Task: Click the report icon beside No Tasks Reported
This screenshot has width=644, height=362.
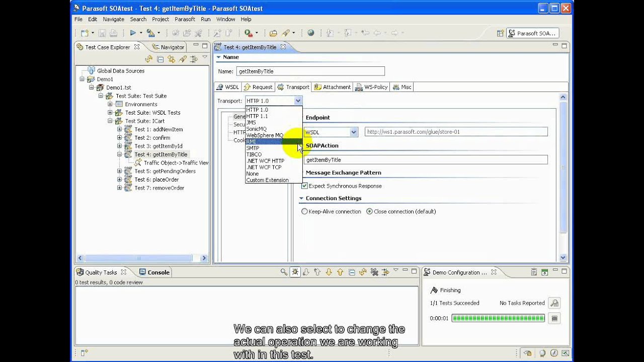Action: click(554, 303)
